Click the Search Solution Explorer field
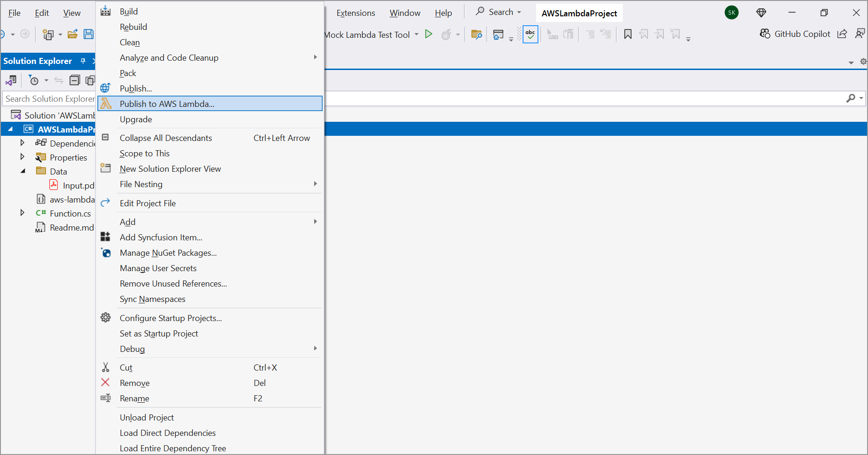 coord(49,99)
